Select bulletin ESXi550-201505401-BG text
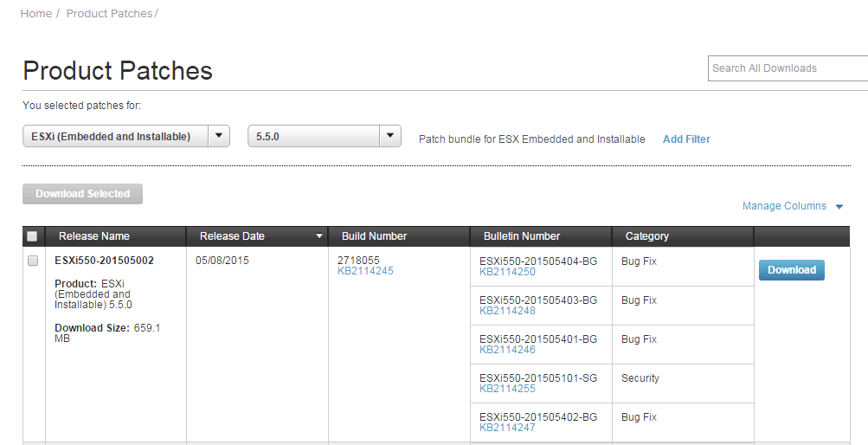The height and width of the screenshot is (445, 868). [x=538, y=339]
